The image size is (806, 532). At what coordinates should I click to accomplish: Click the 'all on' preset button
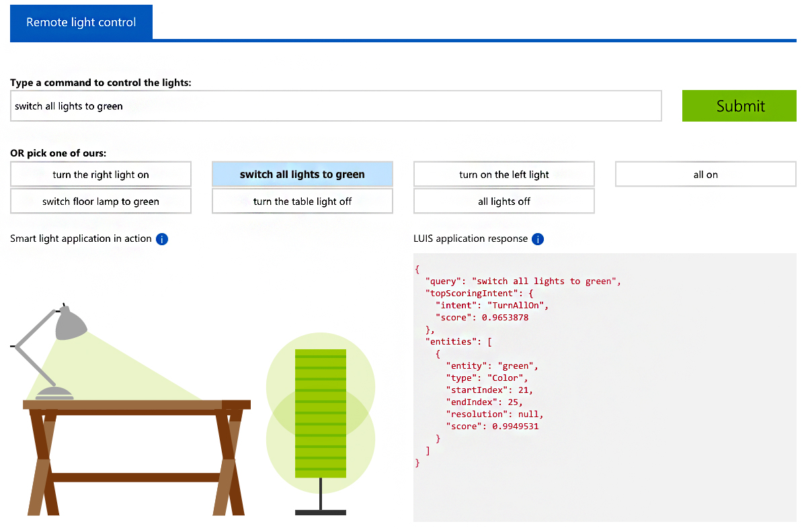(x=706, y=175)
